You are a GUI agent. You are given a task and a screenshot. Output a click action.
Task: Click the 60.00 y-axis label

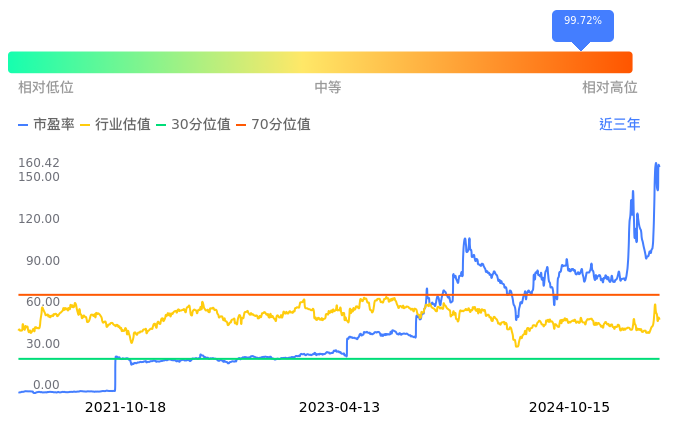click(43, 302)
